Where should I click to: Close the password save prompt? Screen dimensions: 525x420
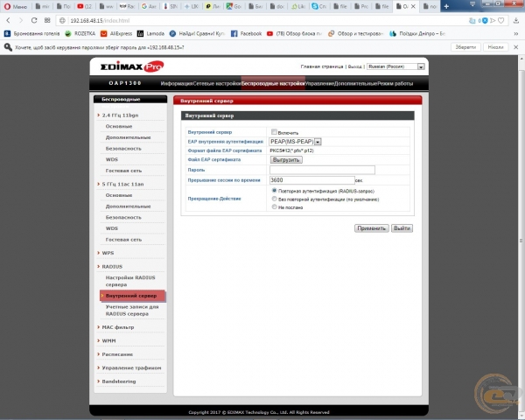point(516,47)
